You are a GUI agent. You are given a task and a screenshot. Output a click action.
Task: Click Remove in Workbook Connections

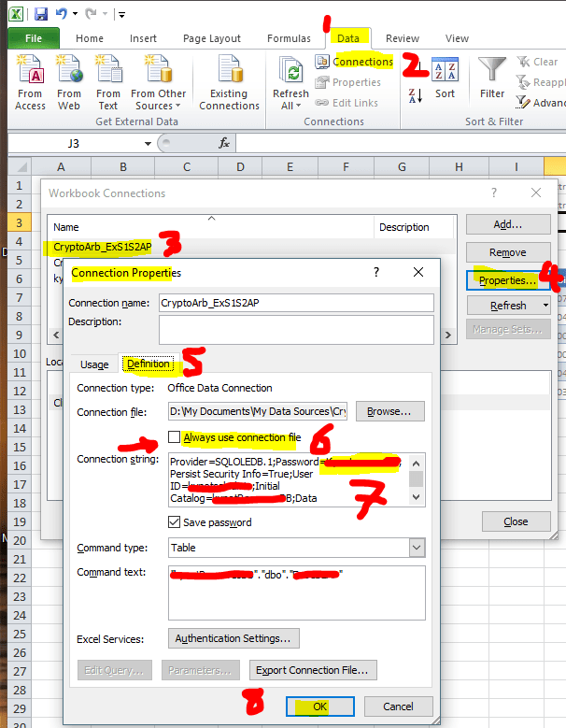(x=508, y=252)
